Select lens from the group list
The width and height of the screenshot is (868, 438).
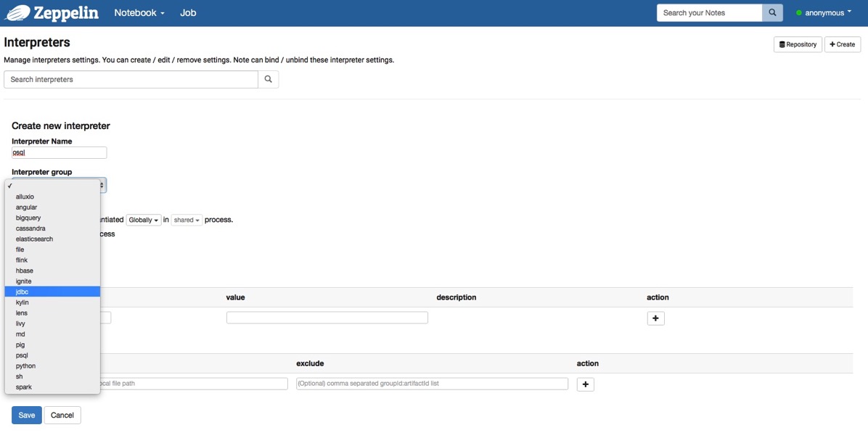click(x=52, y=313)
